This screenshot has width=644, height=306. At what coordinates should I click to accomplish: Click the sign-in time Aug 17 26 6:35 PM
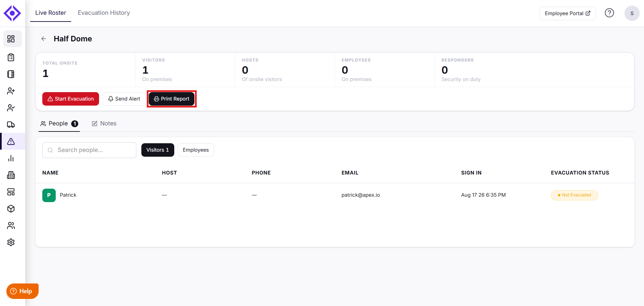(x=483, y=195)
